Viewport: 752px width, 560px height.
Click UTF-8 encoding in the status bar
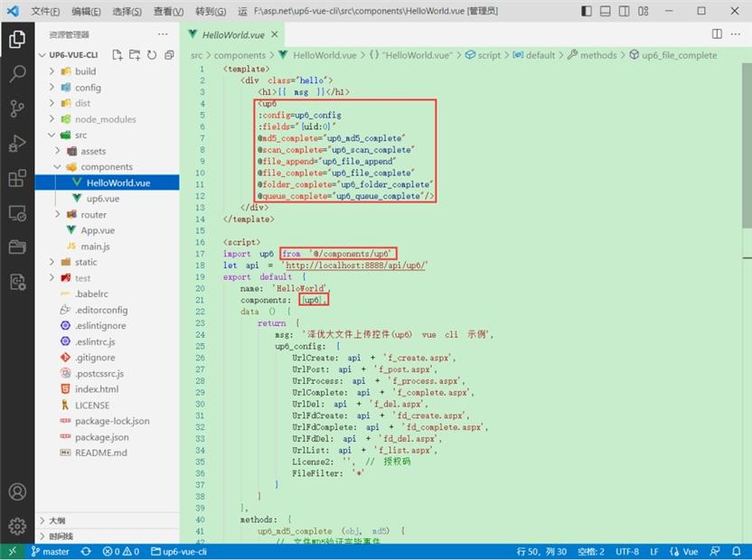coord(627,551)
